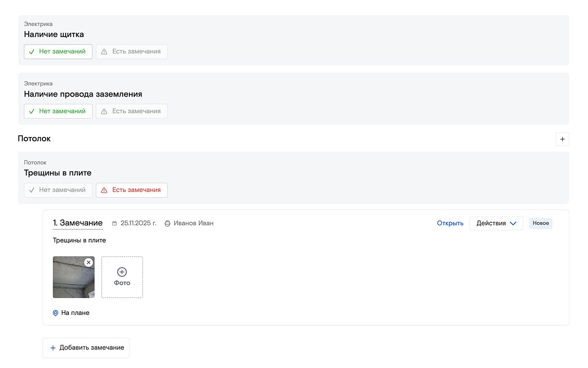This screenshot has width=588, height=368.
Task: Click the 1. Замечание title
Action: point(78,223)
